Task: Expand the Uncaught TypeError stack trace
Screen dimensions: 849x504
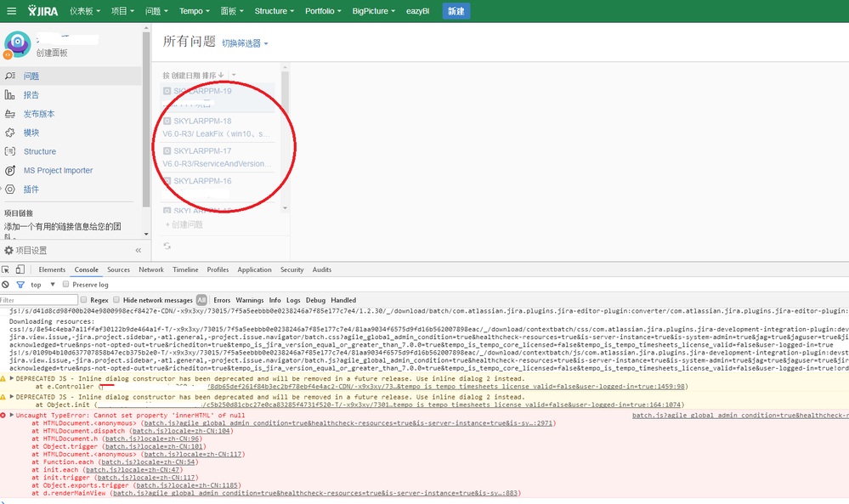Action: pos(11,416)
